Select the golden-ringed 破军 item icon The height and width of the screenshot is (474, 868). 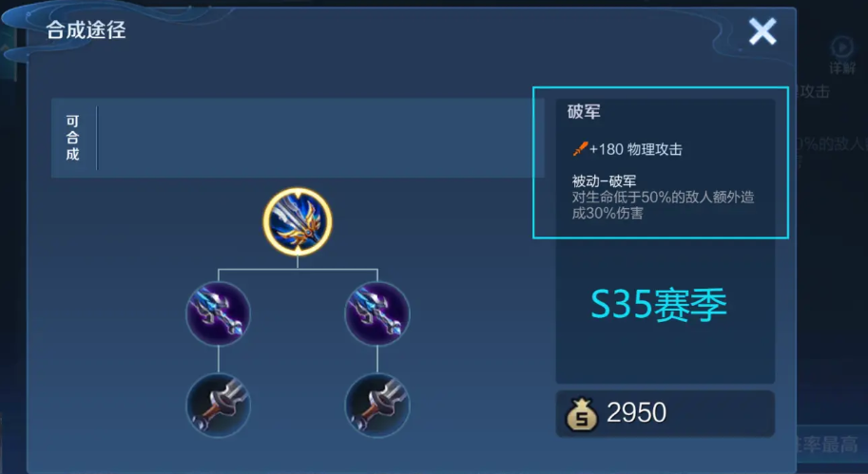click(298, 221)
